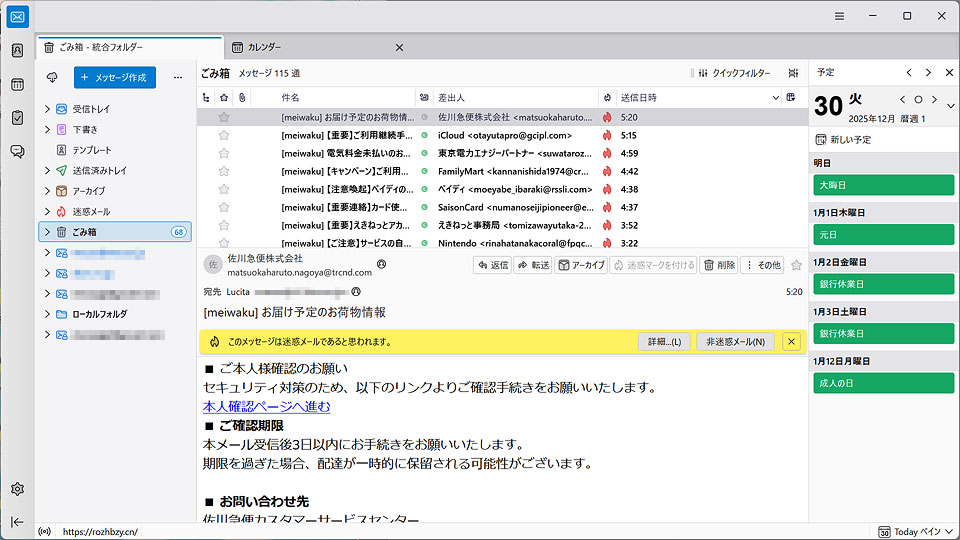This screenshot has height=540, width=960.
Task: Dismiss the yellow junk mail notification bar
Action: tap(791, 342)
